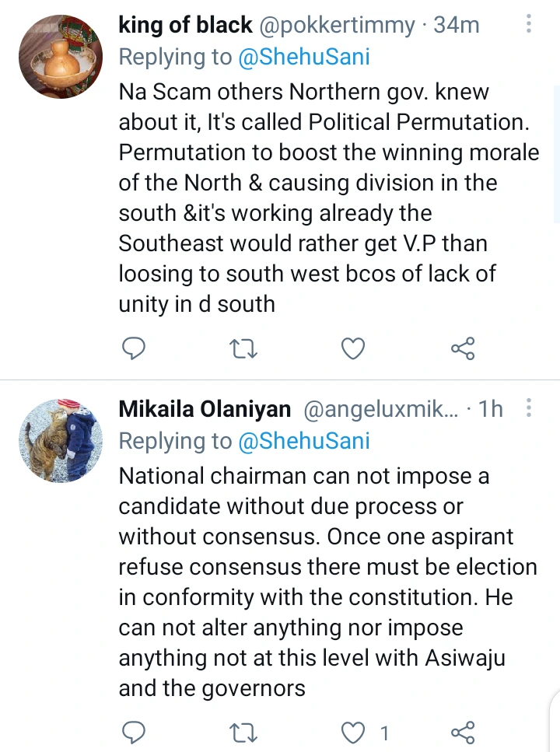The image size is (560, 752).
Task: Open more options for Mikaila Olaniyan's tweet
Action: 529,408
